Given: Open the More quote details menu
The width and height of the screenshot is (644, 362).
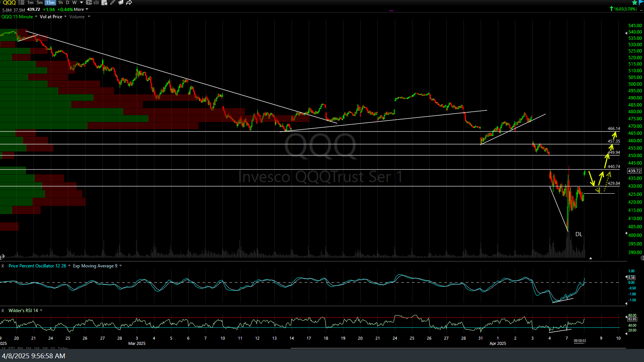Looking at the screenshot, I should pos(78,9).
